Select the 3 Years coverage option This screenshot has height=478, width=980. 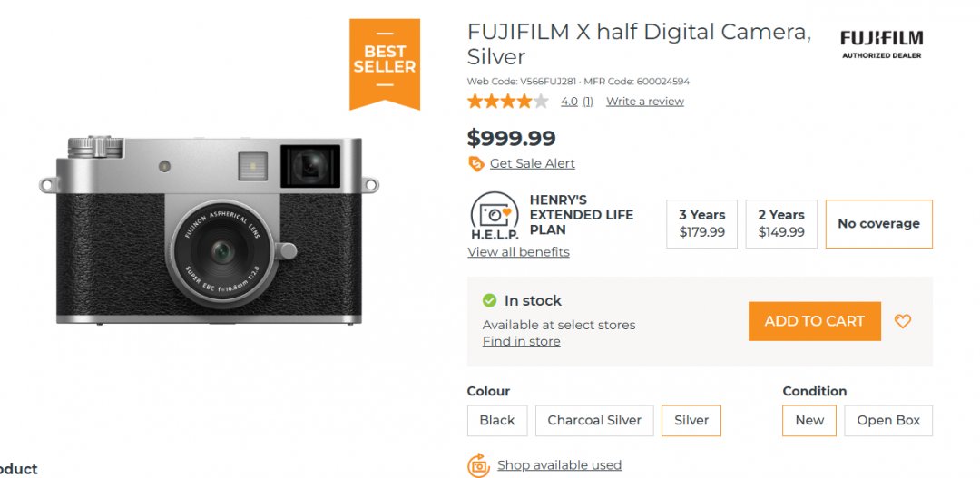[x=702, y=223]
